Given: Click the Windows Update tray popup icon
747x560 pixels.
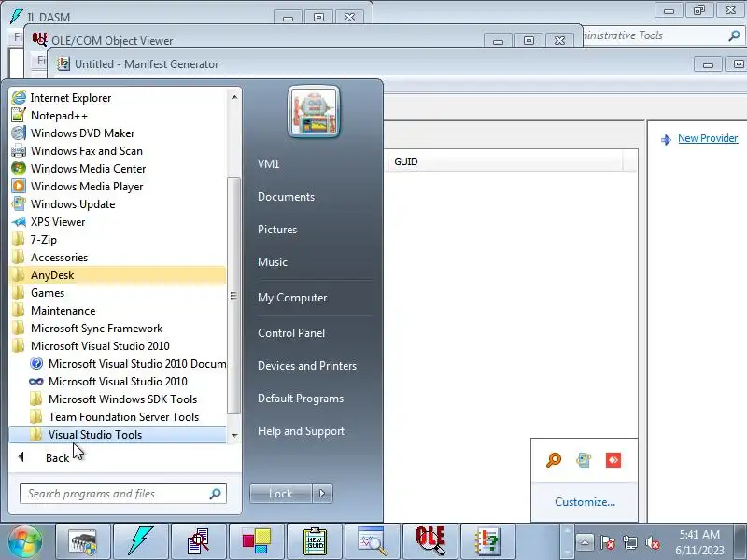Looking at the screenshot, I should point(584,460).
